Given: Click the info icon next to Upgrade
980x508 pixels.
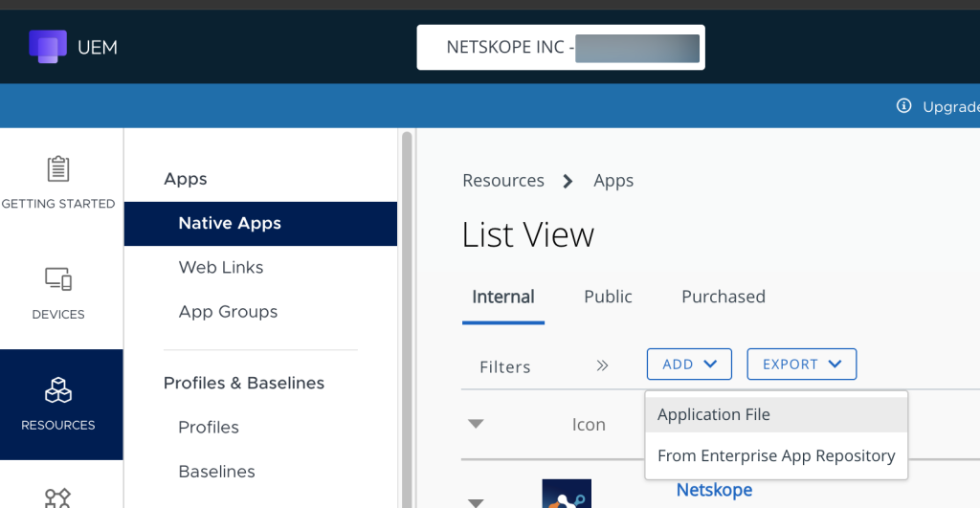Looking at the screenshot, I should (x=903, y=105).
